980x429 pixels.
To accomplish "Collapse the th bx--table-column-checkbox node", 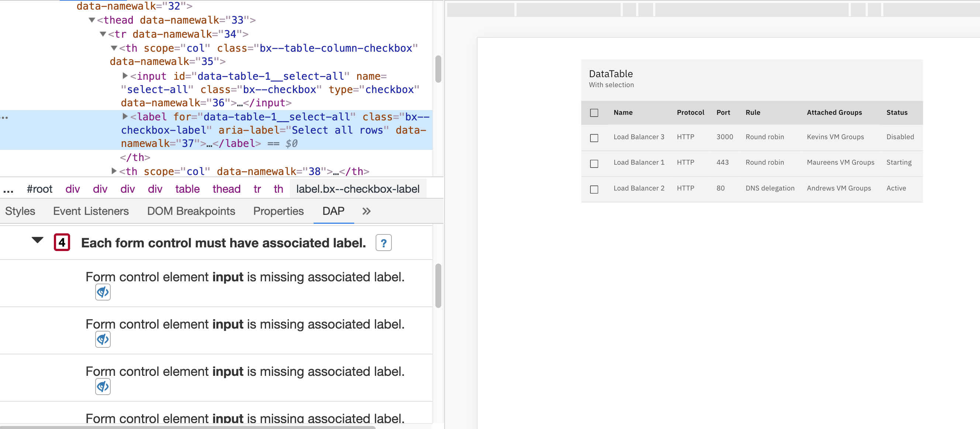I will (114, 48).
